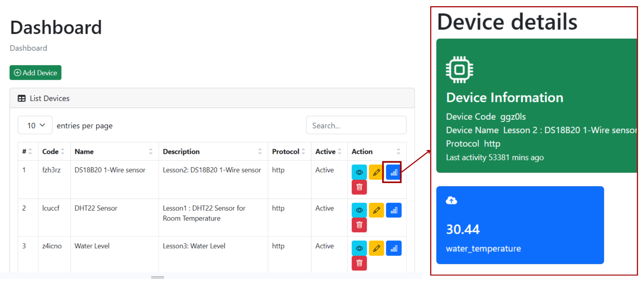This screenshot has width=644, height=283.
Task: Sort table by Name column header
Action: pyautogui.click(x=114, y=151)
